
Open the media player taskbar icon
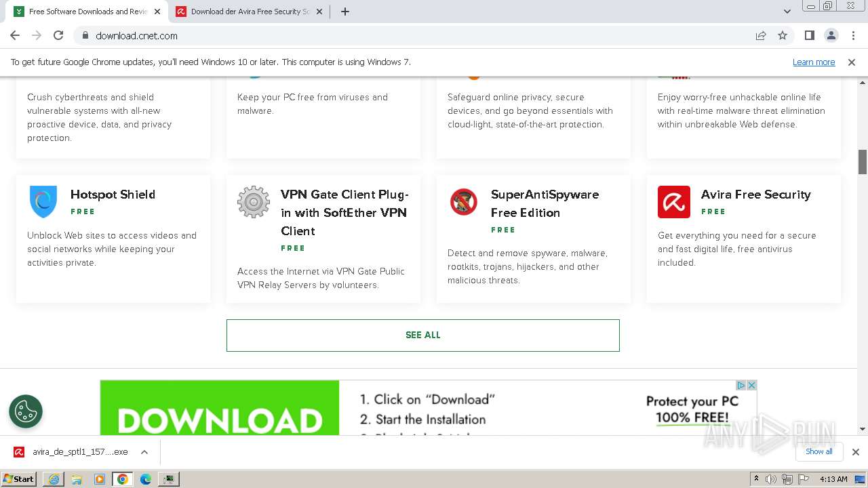point(100,479)
